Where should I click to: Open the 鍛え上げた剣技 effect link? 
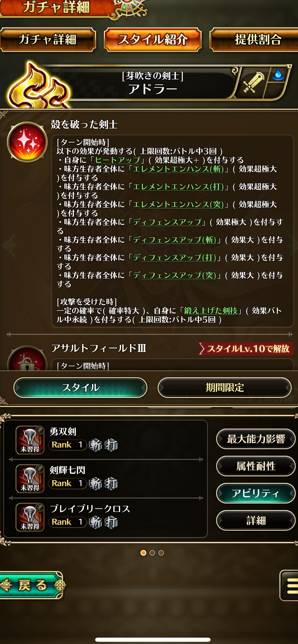[x=211, y=311]
